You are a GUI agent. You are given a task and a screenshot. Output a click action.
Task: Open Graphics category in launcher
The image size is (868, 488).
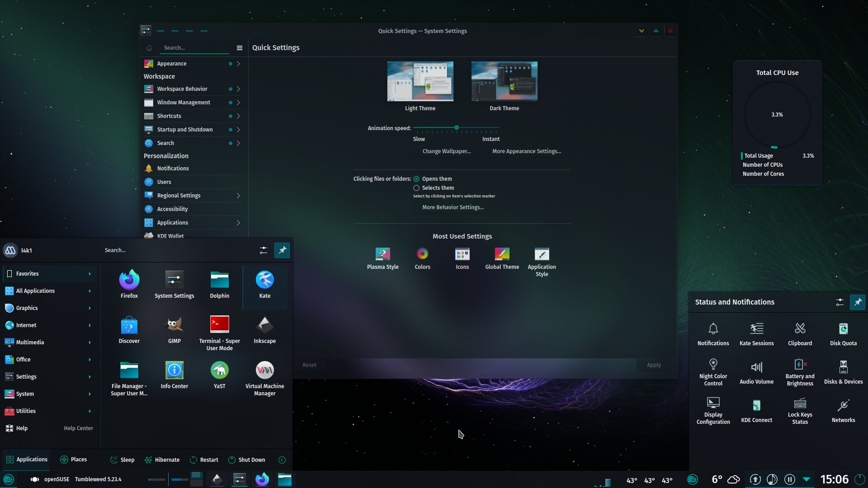(50, 308)
